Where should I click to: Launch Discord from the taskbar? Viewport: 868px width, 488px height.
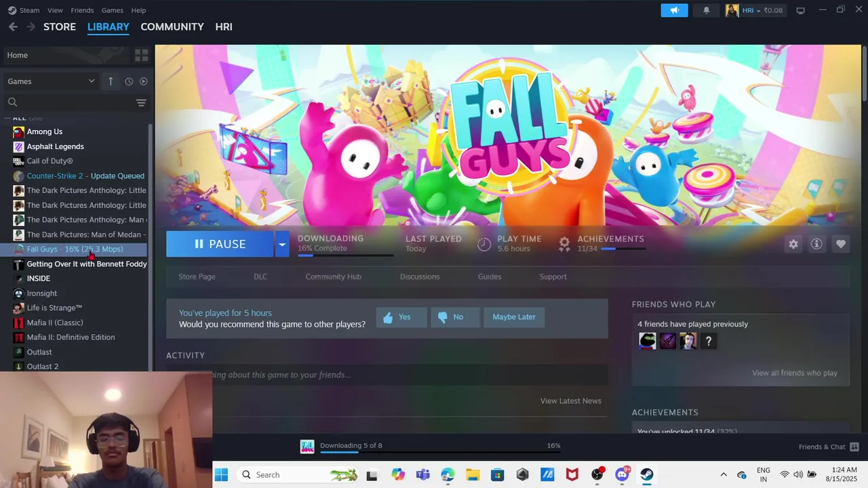click(x=622, y=474)
